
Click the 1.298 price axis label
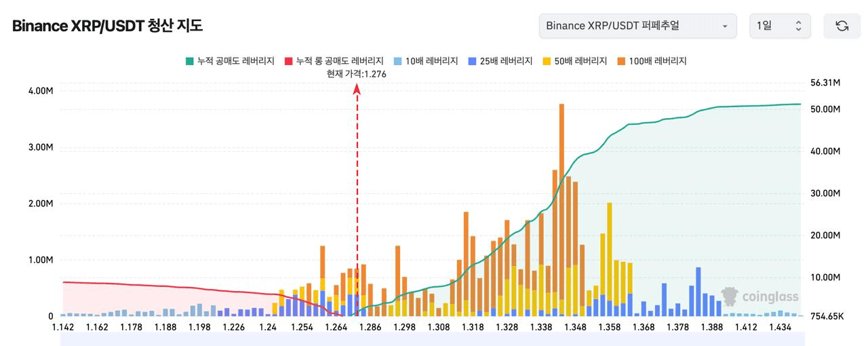click(x=405, y=327)
